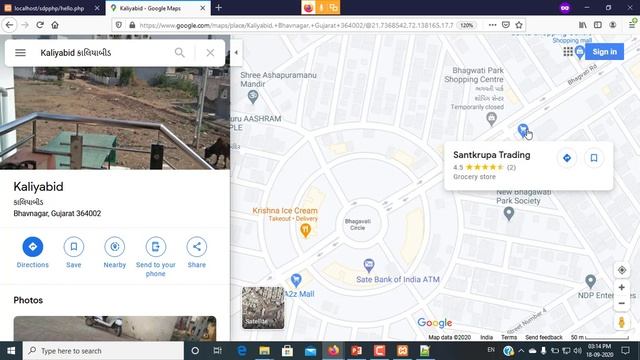
Task: Click the Sign in button
Action: [x=604, y=52]
